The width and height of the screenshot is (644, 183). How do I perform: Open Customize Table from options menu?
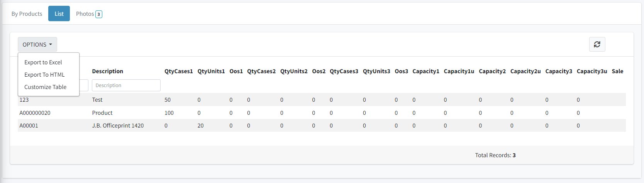[x=45, y=87]
